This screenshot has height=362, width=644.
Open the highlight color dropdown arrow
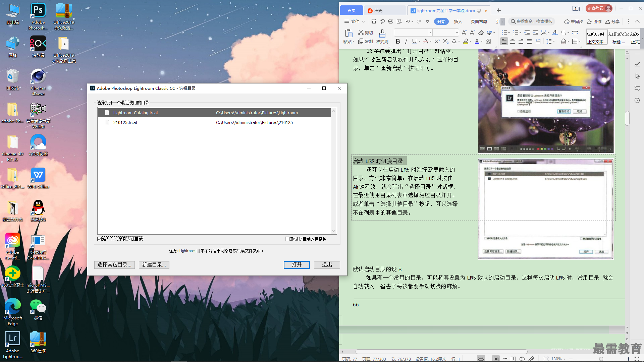click(x=471, y=42)
